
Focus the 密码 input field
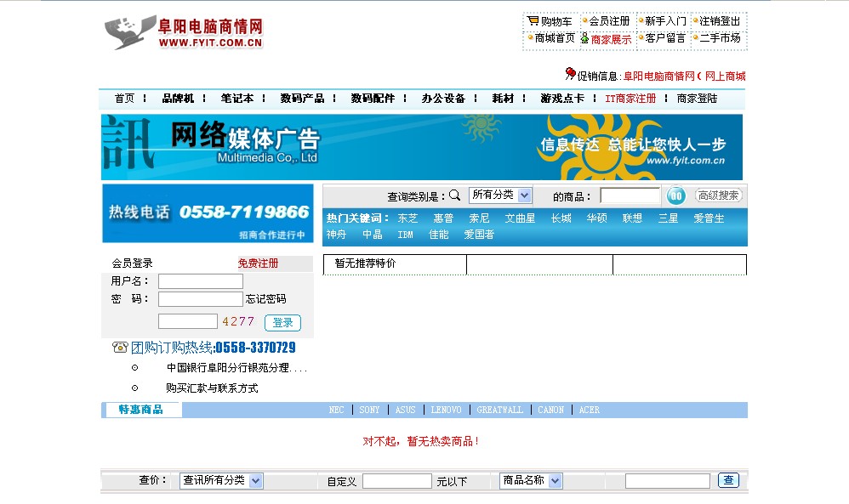point(200,299)
